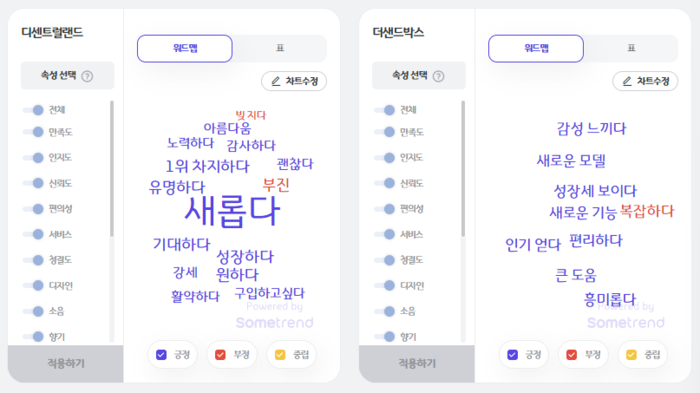The image size is (700, 393).
Task: Click the help icon beside 속성 선택 in 더샌드박스 panel
Action: (438, 76)
